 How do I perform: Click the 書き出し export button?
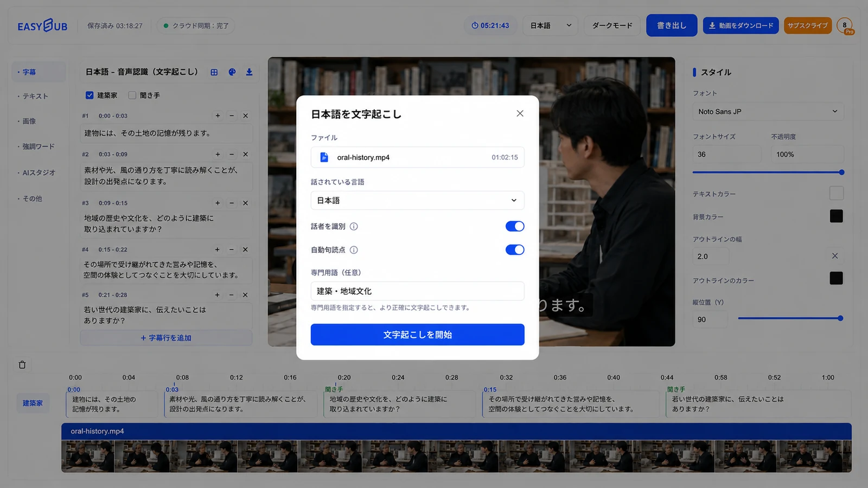click(672, 25)
